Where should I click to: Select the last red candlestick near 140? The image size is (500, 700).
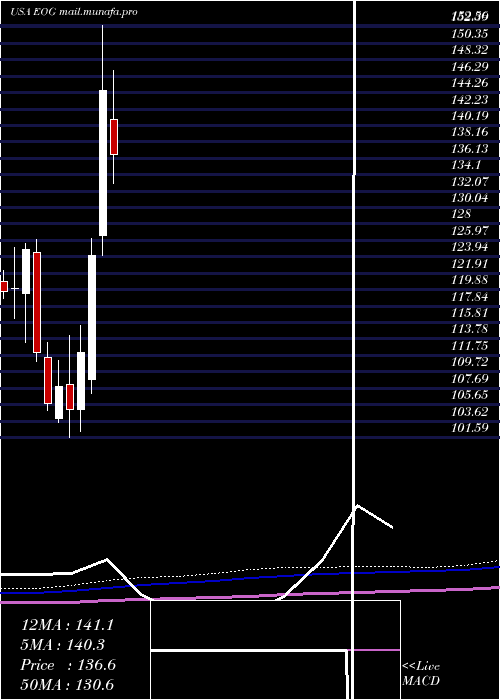[114, 137]
